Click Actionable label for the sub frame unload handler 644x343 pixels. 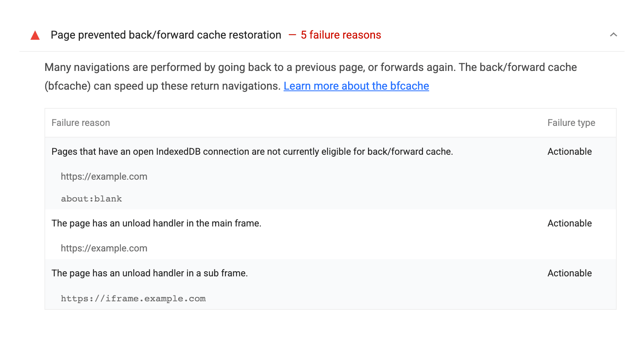pos(570,273)
